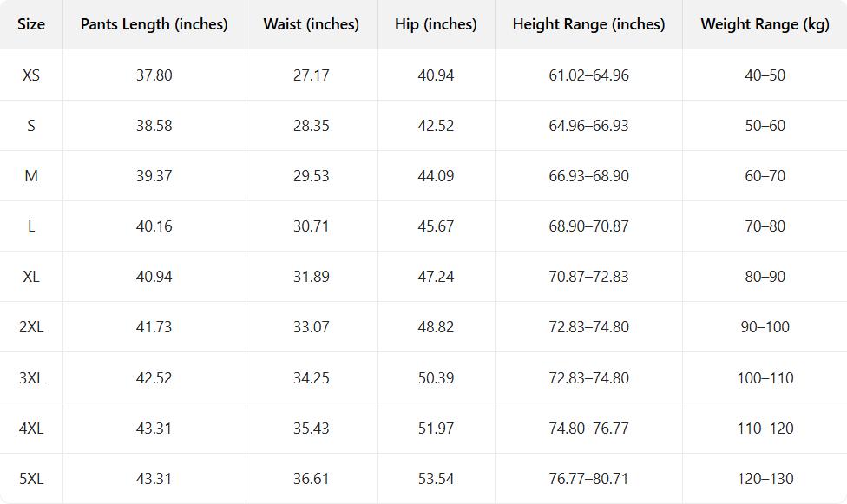847x504 pixels.
Task: Click the pants length value 37.80
Action: tap(154, 75)
